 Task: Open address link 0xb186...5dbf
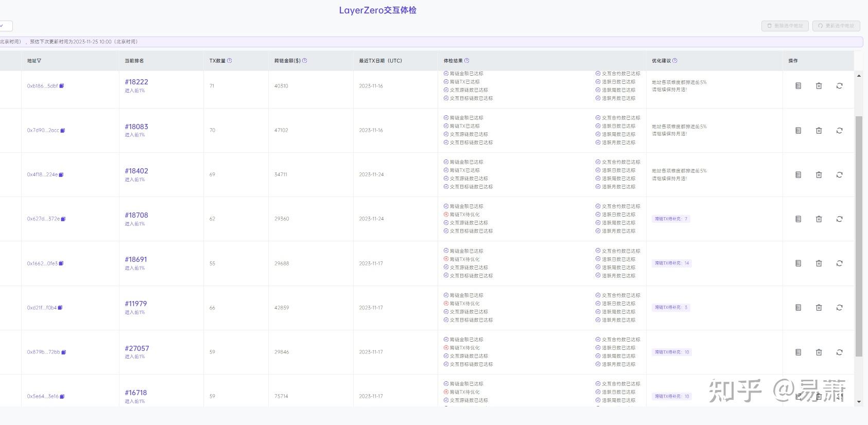pyautogui.click(x=42, y=86)
